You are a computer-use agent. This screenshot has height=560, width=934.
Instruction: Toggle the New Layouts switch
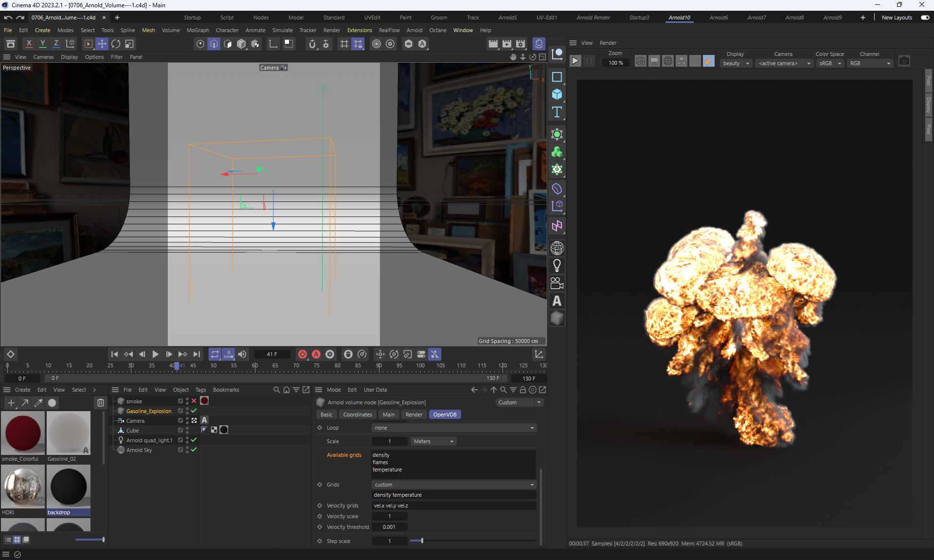coord(925,18)
